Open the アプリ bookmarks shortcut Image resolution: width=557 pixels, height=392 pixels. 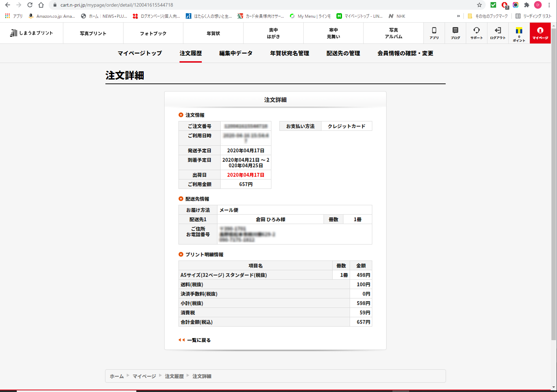[x=14, y=16]
